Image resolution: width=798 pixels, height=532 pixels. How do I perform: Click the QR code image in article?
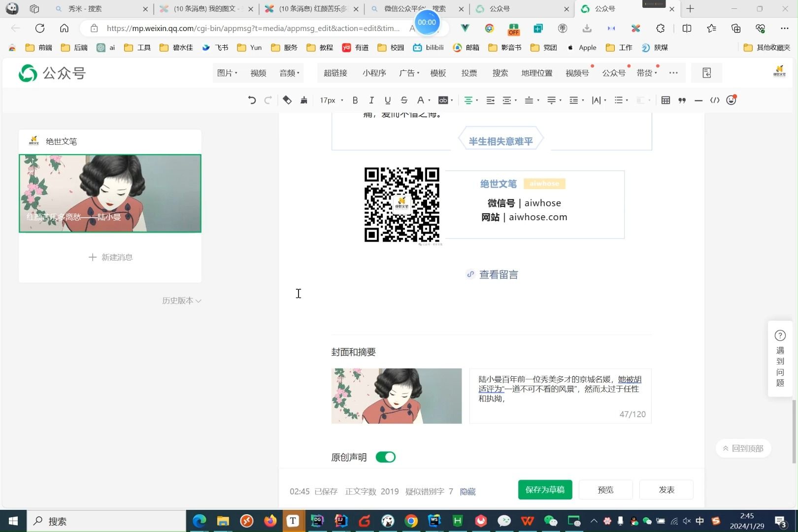pyautogui.click(x=402, y=205)
